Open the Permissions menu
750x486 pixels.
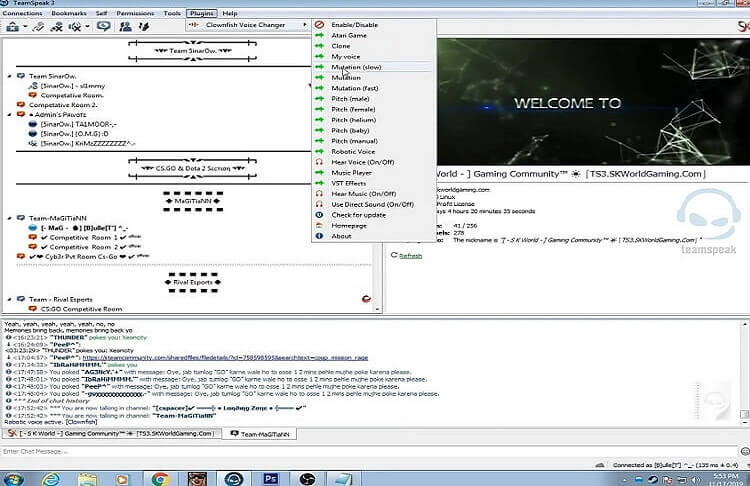point(135,13)
